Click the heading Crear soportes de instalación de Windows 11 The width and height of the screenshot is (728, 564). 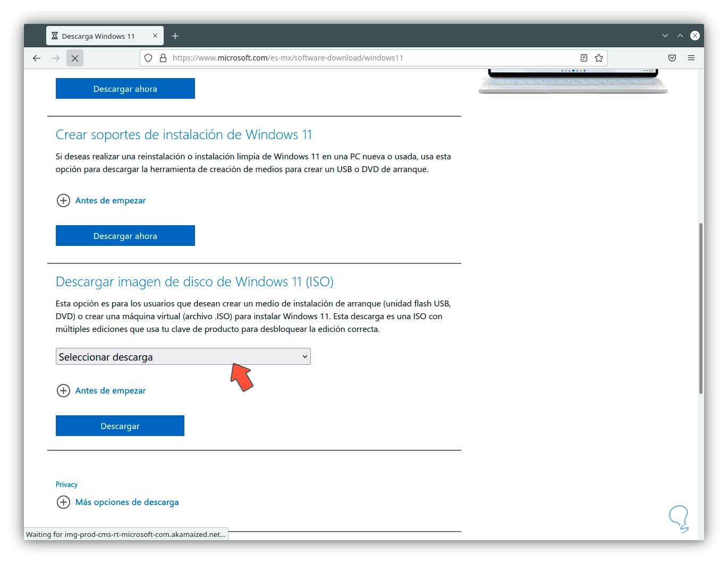click(184, 135)
